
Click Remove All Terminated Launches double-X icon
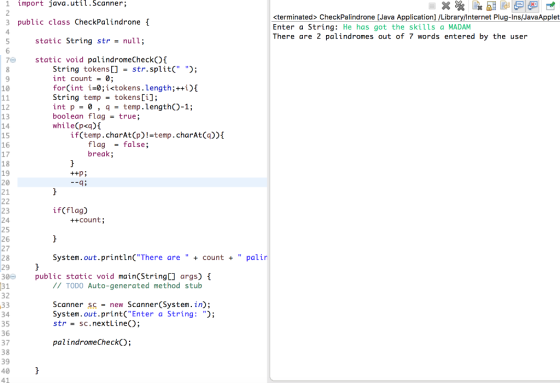tap(460, 6)
